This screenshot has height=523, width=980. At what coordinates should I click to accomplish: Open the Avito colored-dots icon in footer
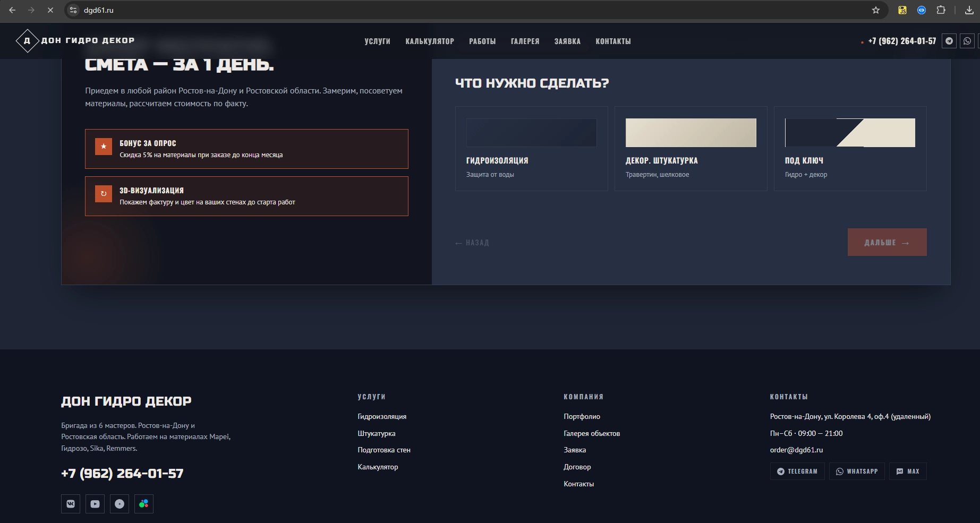coord(144,504)
